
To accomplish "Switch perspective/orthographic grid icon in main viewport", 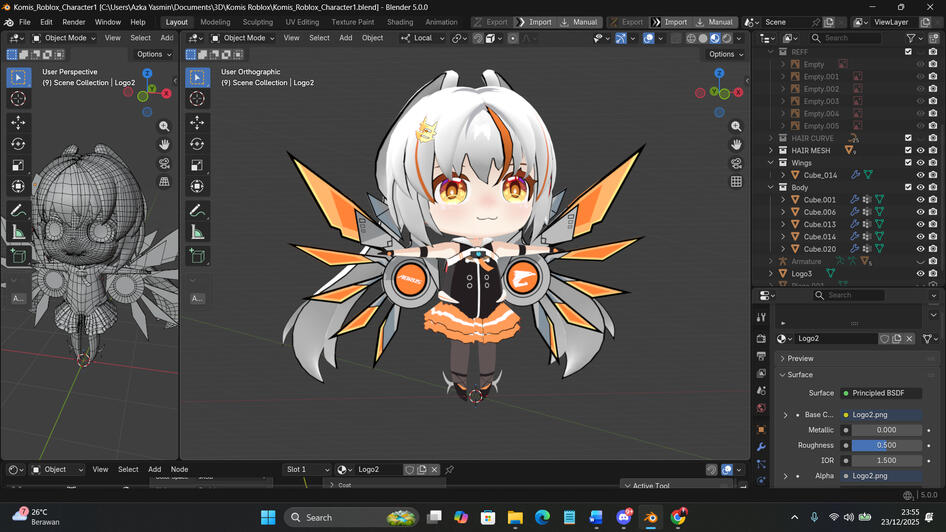I will pyautogui.click(x=736, y=182).
